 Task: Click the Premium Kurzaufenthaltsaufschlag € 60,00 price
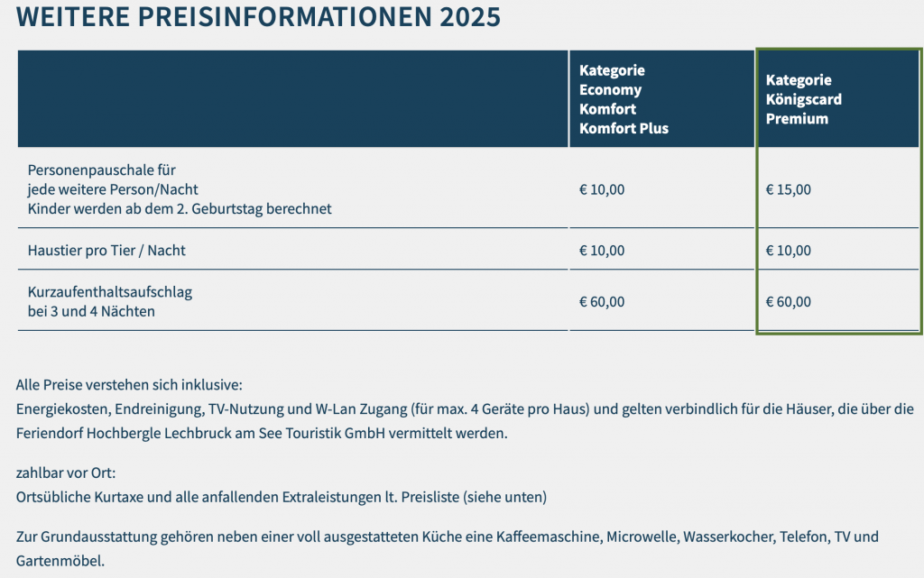point(789,301)
